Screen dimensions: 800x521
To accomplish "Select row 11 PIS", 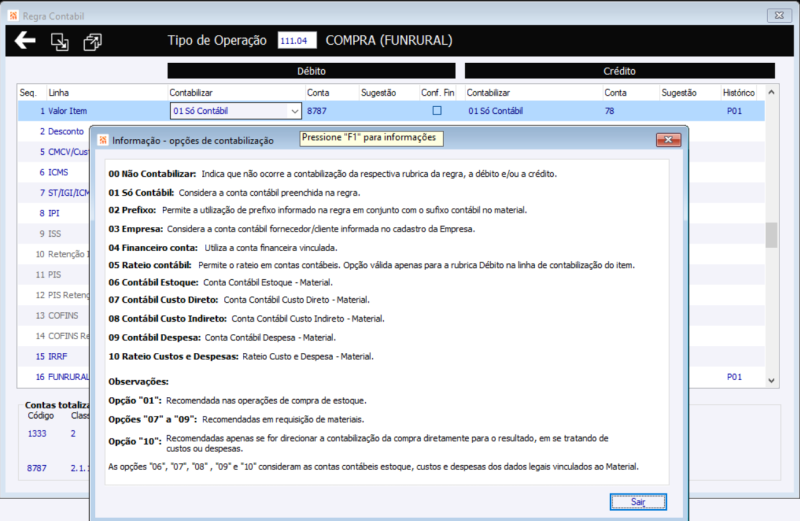I will pyautogui.click(x=55, y=275).
